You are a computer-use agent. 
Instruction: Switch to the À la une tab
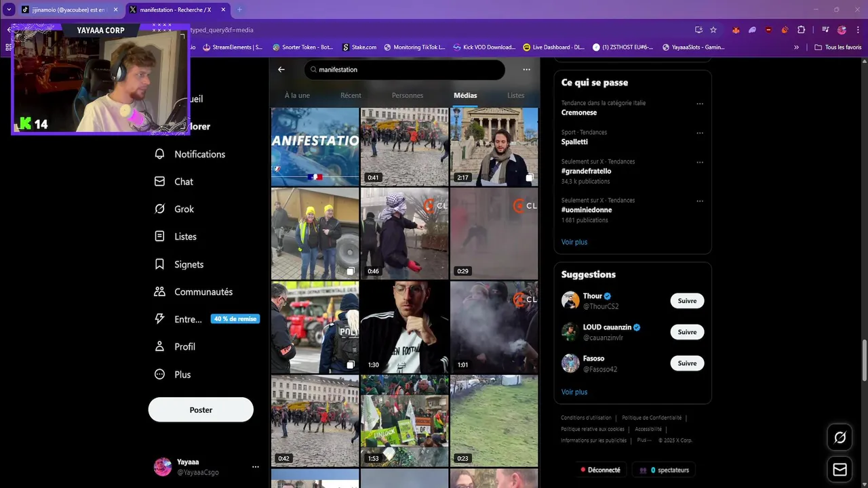click(297, 96)
